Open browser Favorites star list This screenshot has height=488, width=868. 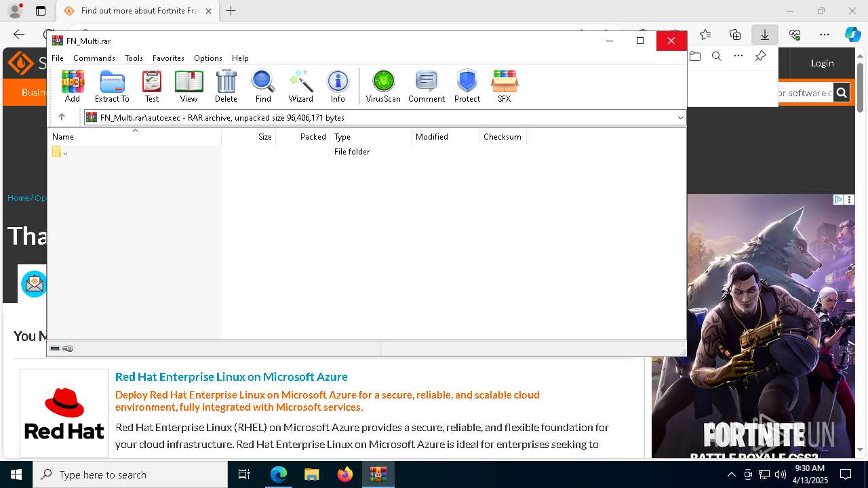[x=705, y=35]
